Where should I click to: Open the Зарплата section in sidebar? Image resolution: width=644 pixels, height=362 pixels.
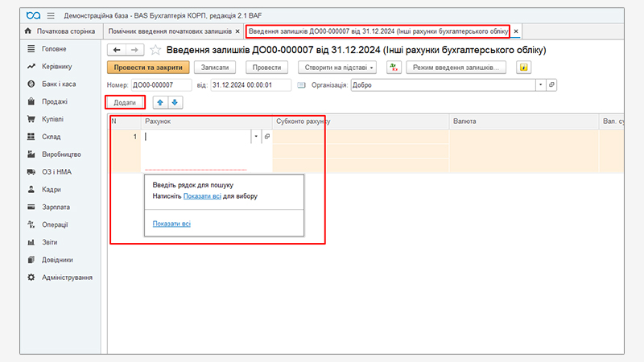point(55,207)
